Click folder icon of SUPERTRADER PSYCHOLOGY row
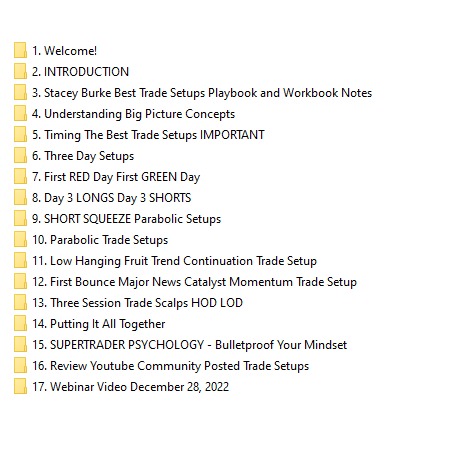 tap(20, 344)
